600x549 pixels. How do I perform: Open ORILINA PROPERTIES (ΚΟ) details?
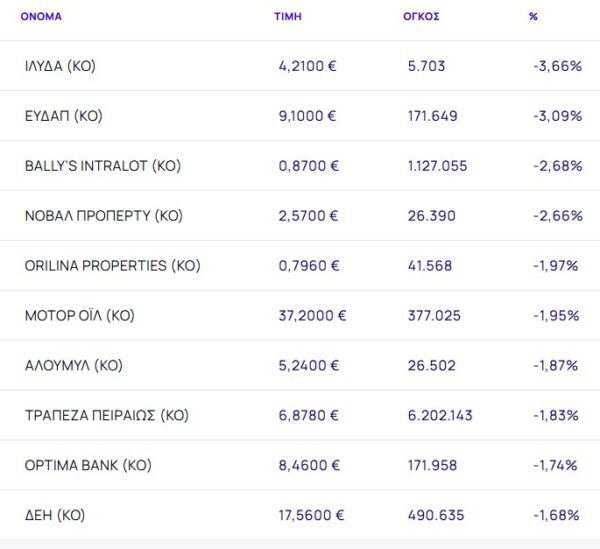coord(112,266)
